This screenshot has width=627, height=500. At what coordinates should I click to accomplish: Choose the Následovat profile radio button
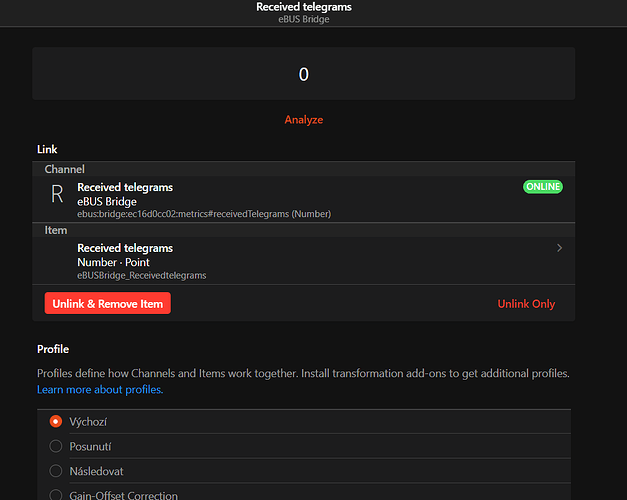click(56, 471)
